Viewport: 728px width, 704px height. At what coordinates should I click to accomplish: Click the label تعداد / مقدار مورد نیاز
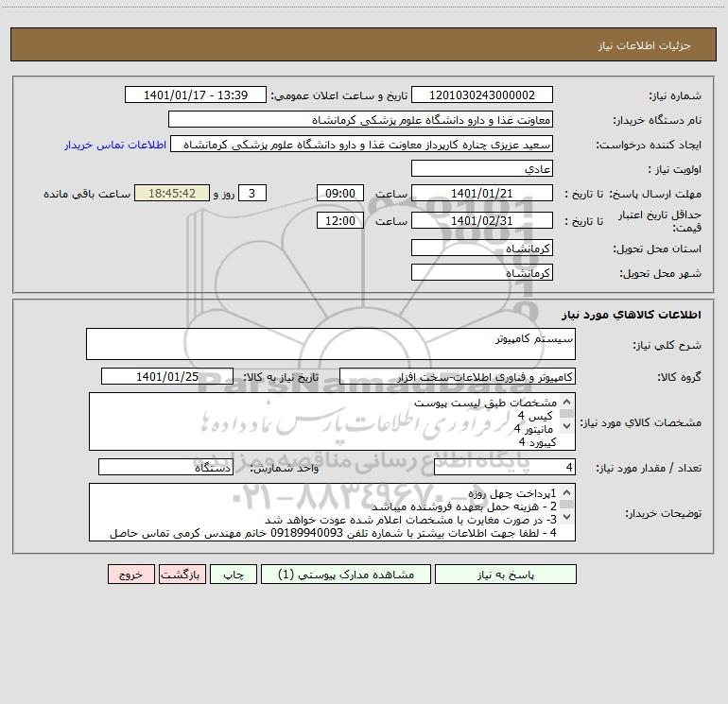click(649, 468)
